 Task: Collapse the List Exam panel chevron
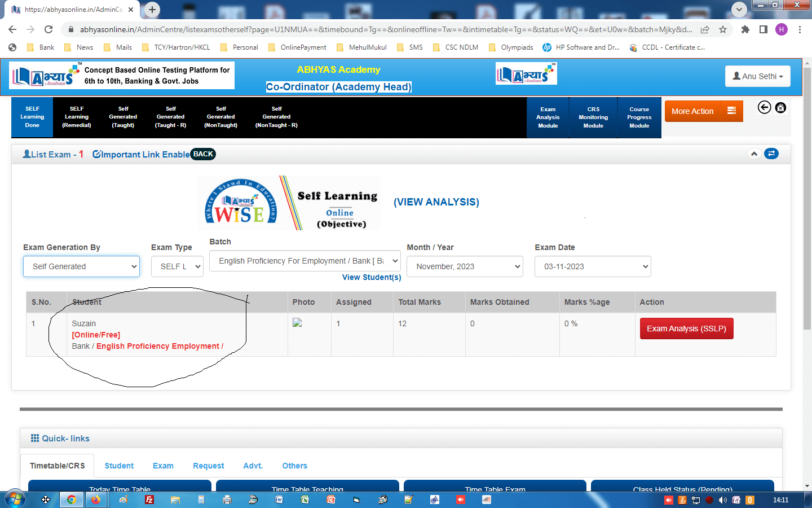754,154
